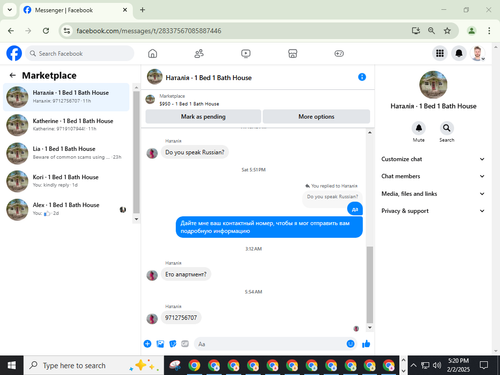Open the $950 1 Bed 1 Bath House listing
Screen dimensions: 500x375
pyautogui.click(x=189, y=104)
